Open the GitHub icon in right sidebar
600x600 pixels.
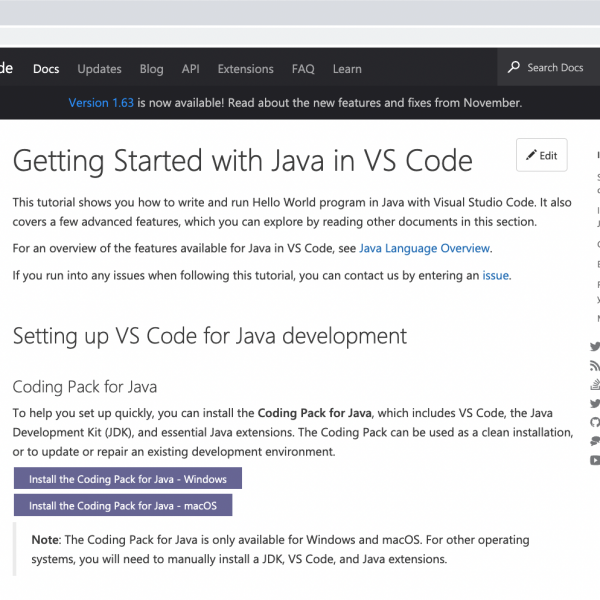click(x=596, y=422)
